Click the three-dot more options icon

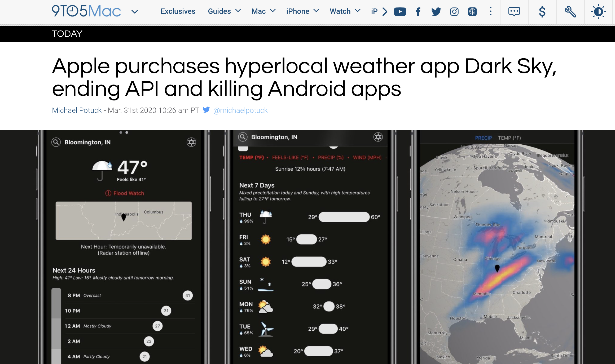tap(491, 11)
